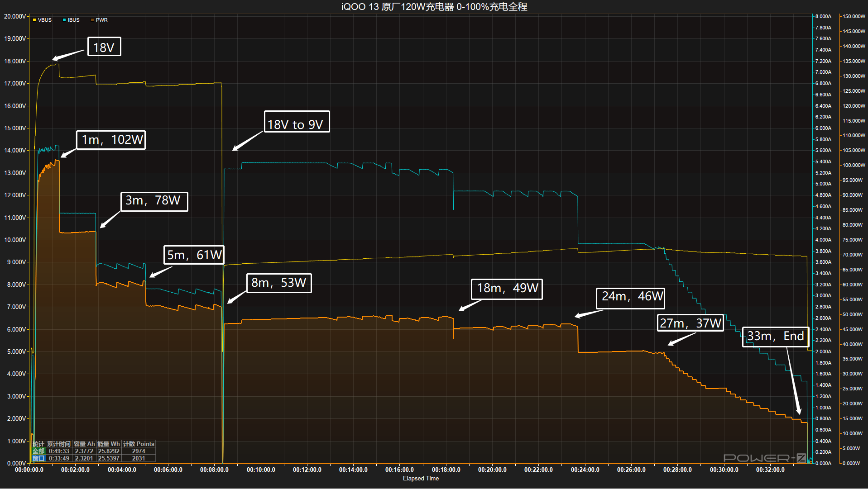Click the yellow VBUS legend swatch
Image resolution: width=868 pixels, height=489 pixels.
(34, 20)
